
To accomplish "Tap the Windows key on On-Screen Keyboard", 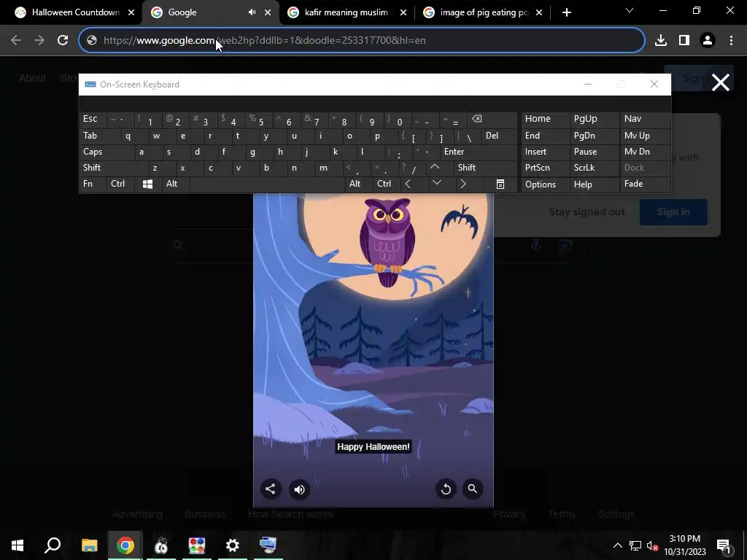I will (x=147, y=184).
